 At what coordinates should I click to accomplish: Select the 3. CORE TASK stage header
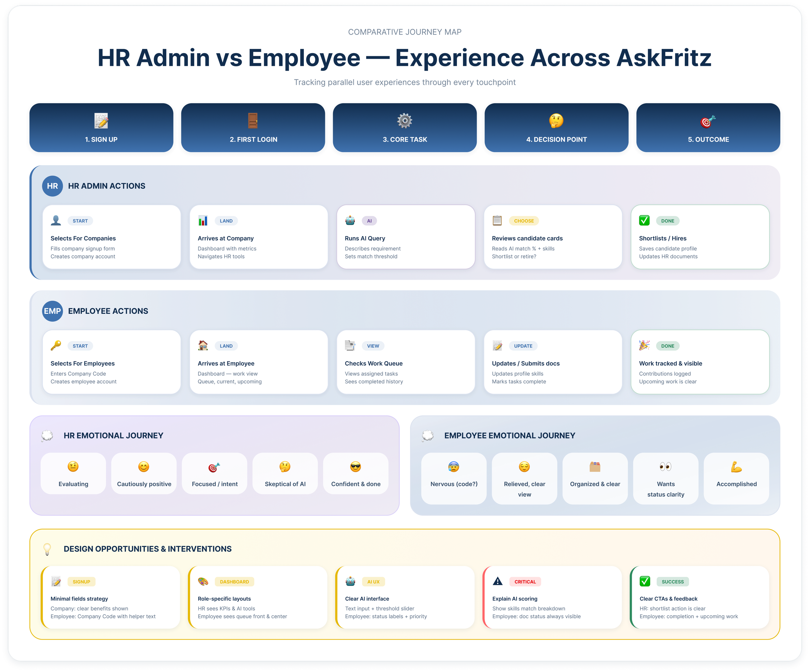tap(405, 128)
